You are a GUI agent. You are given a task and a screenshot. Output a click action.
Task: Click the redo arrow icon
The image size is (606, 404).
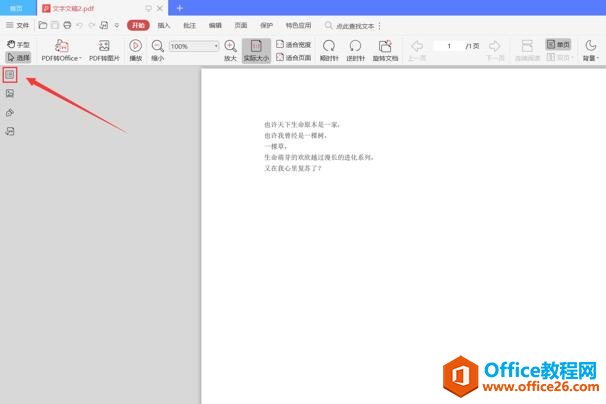point(92,26)
